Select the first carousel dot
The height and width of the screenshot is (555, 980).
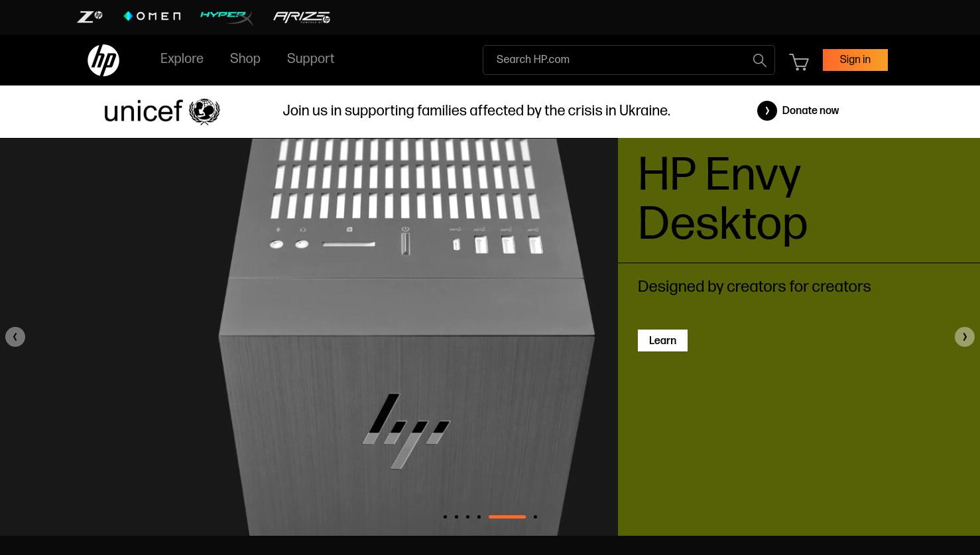[445, 517]
